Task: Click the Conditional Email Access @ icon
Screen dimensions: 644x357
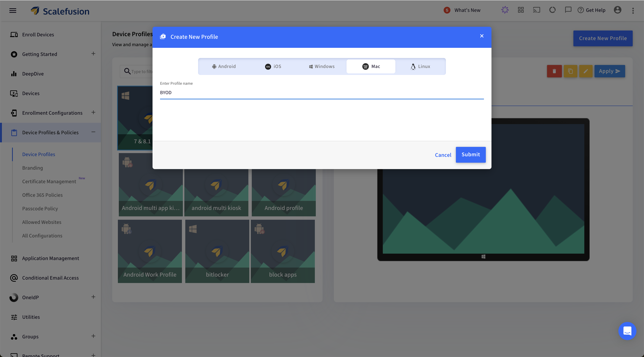Action: (14, 278)
